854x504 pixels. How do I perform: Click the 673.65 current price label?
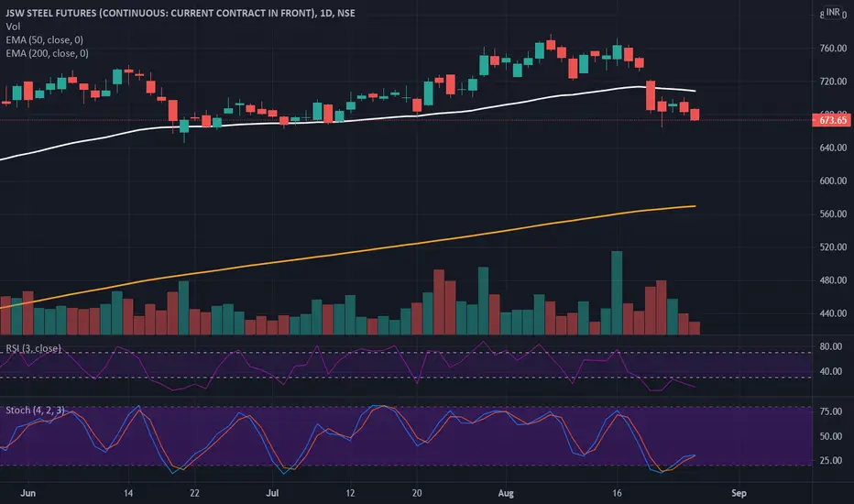832,120
